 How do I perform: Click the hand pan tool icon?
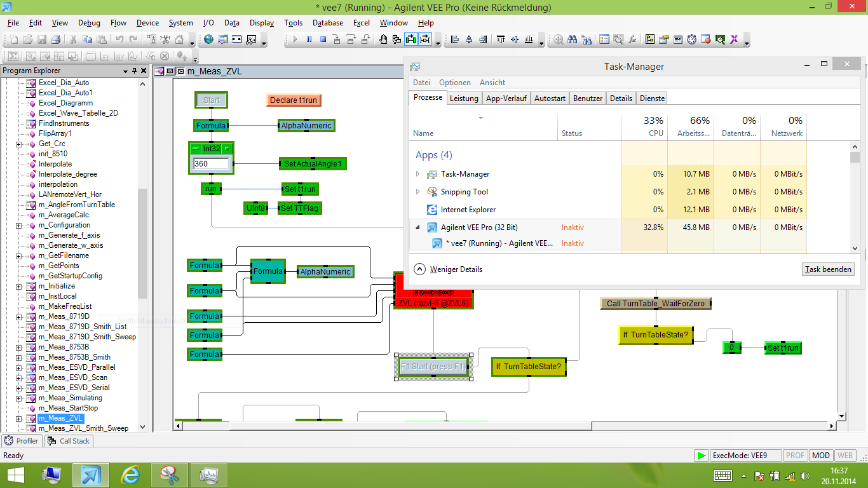click(x=383, y=39)
